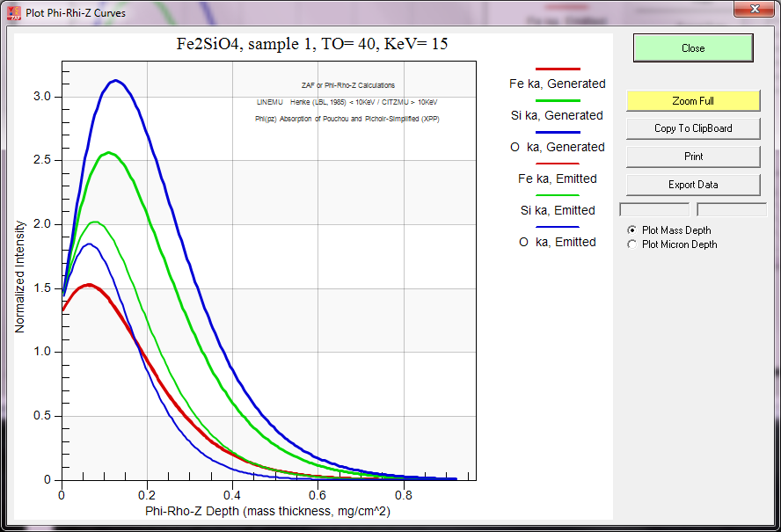Select the Plot Micron Depth radio button
Image resolution: width=781 pixels, height=532 pixels.
point(631,244)
